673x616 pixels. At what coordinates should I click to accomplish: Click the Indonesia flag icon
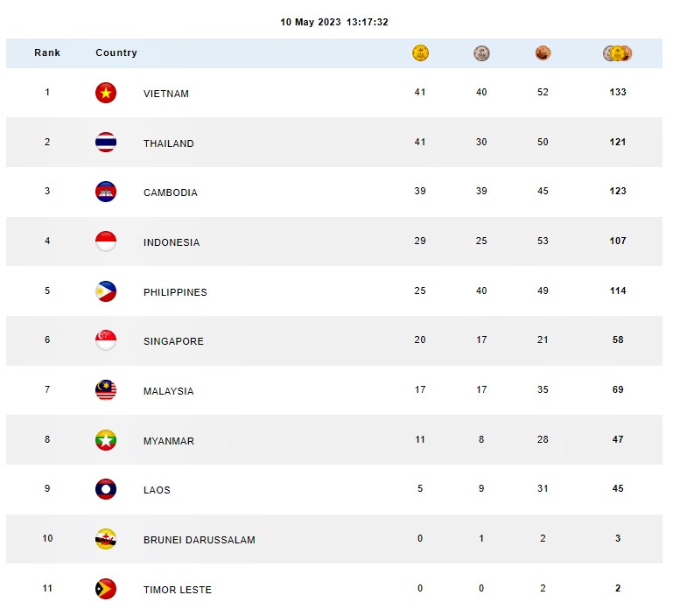[x=106, y=241]
